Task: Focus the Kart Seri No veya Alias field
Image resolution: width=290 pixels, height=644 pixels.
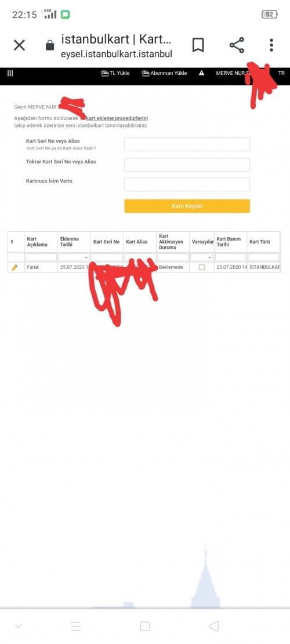Action: click(x=187, y=144)
